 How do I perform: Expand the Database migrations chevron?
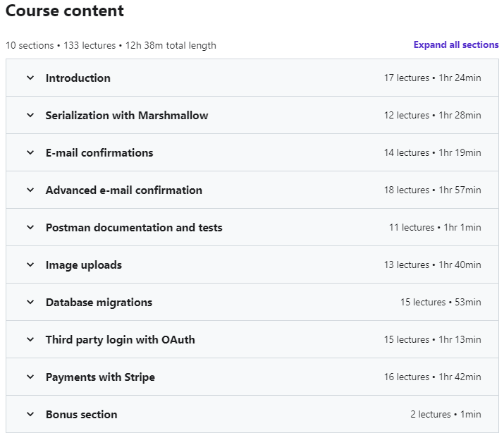[x=30, y=302]
